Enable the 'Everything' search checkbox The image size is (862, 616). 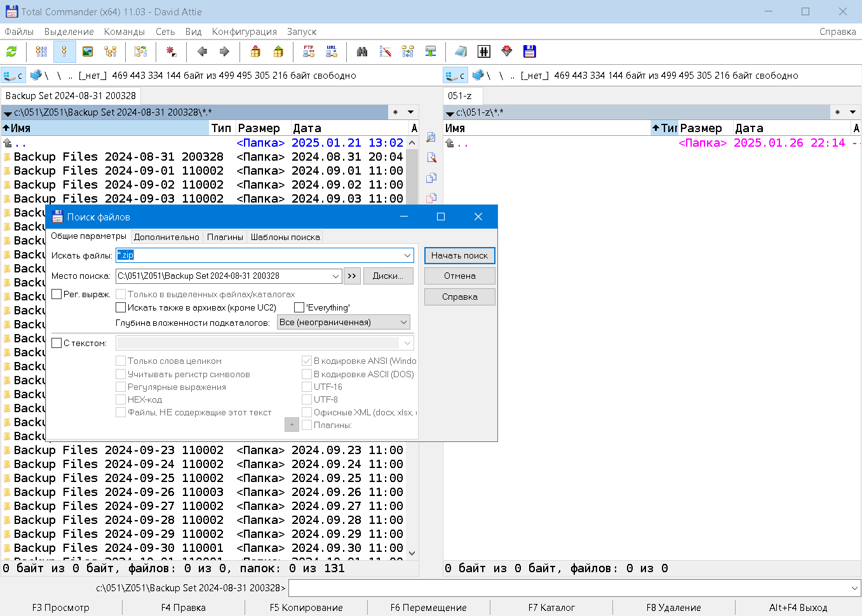coord(299,307)
